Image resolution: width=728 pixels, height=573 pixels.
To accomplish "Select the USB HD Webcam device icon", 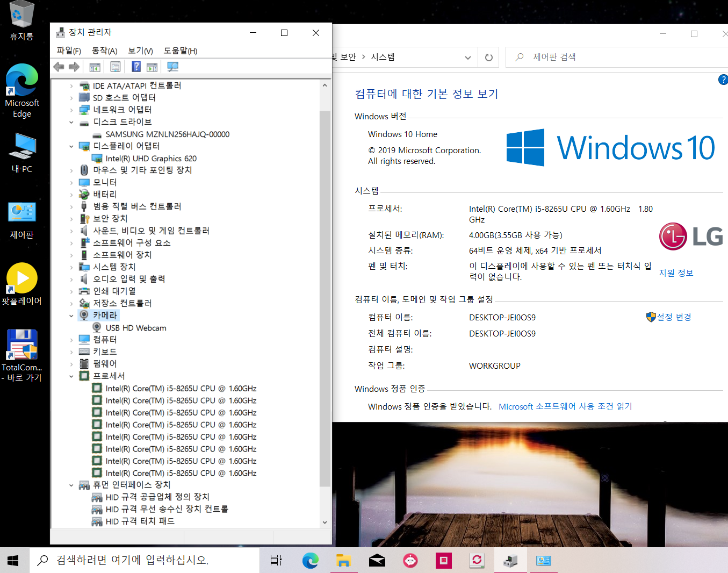I will (x=97, y=328).
